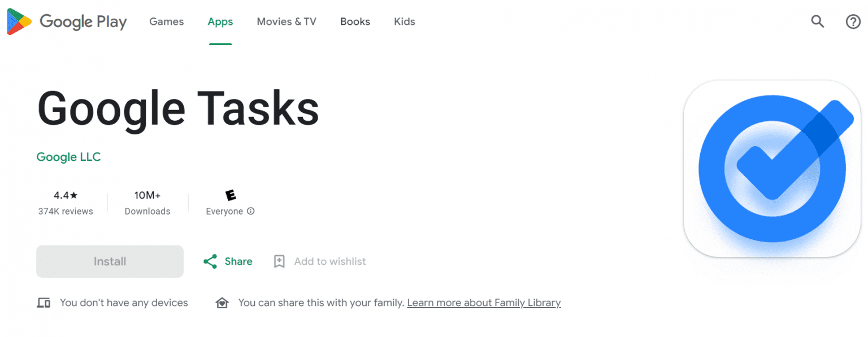Click the 4.4 star rating

(x=66, y=196)
